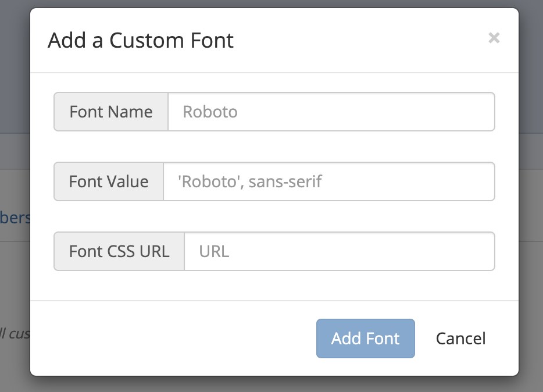Close the Add a Custom Font dialog
This screenshot has width=543, height=392.
pos(494,38)
